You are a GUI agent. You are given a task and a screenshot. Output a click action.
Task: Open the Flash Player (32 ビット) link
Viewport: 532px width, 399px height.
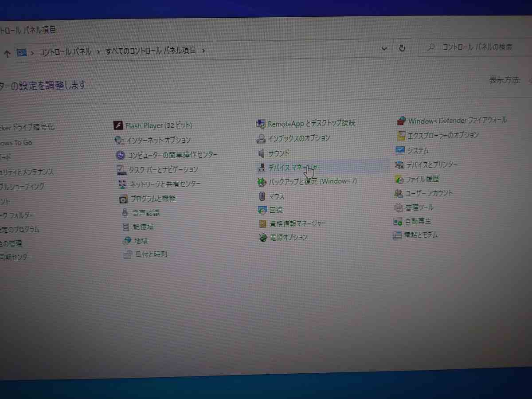pos(159,125)
